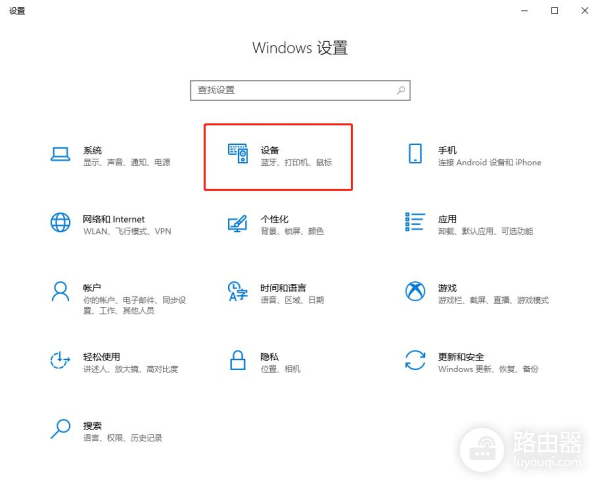Open the 设备 keyboard and speaker icon

(x=238, y=153)
